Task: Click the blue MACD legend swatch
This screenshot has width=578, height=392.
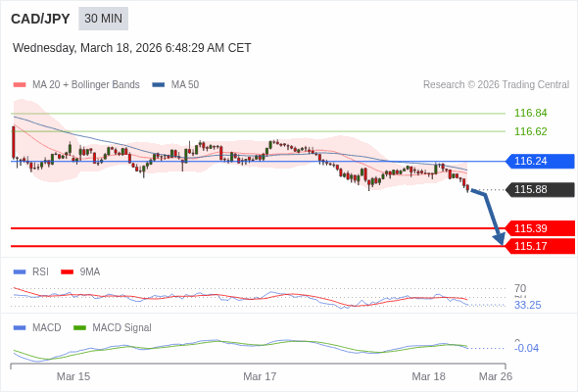Action: coord(20,328)
